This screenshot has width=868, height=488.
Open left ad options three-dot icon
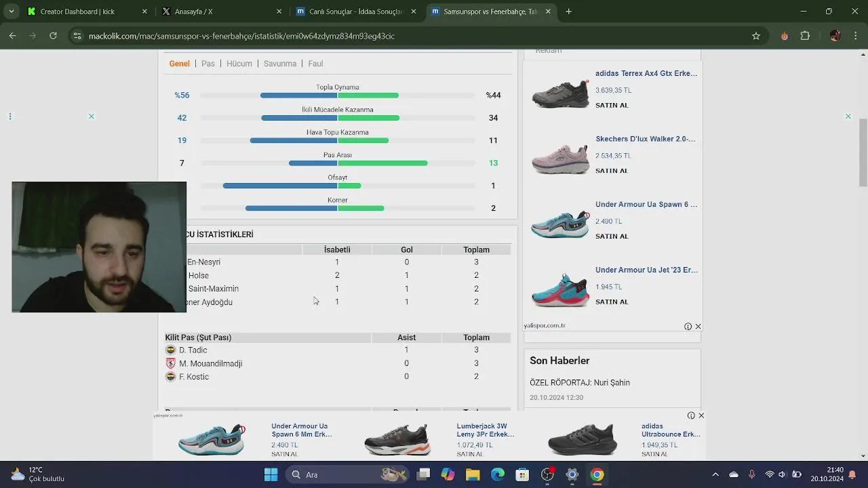pyautogui.click(x=10, y=117)
